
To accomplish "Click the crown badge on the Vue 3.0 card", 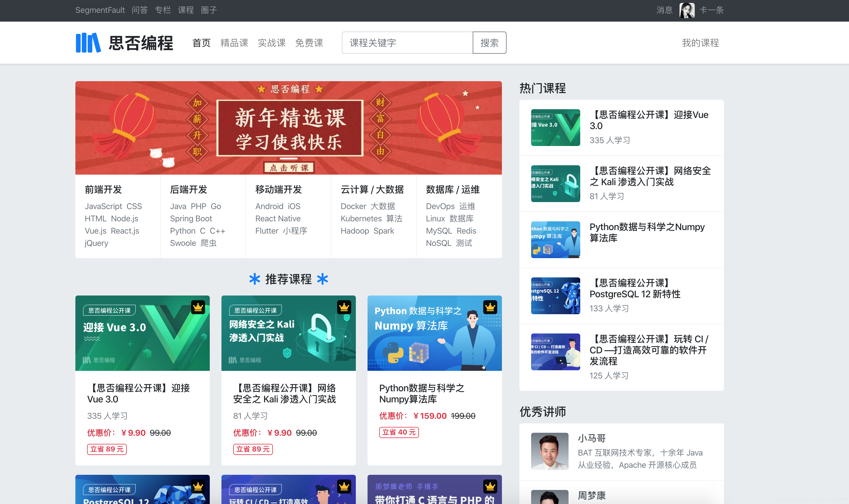I will pos(198,307).
